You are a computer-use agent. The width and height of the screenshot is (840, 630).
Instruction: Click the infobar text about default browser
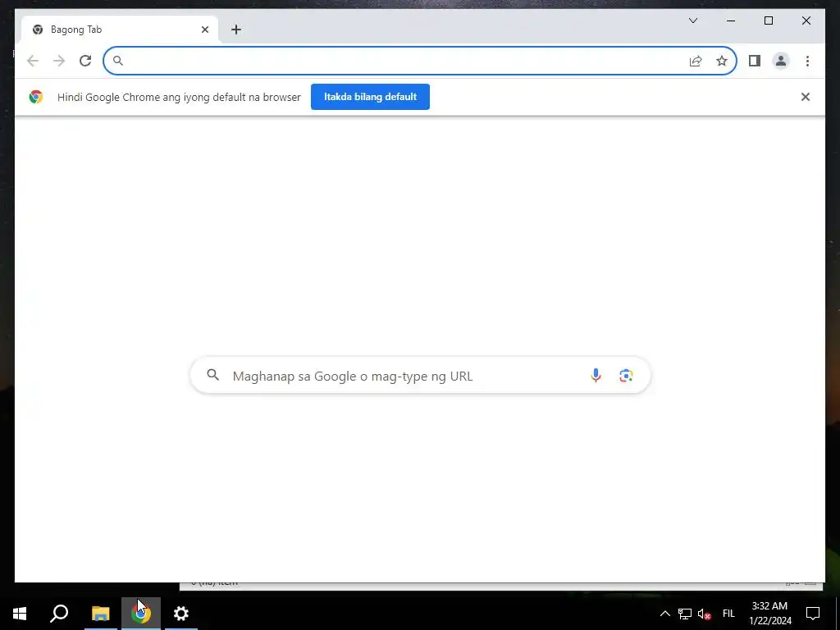point(179,98)
